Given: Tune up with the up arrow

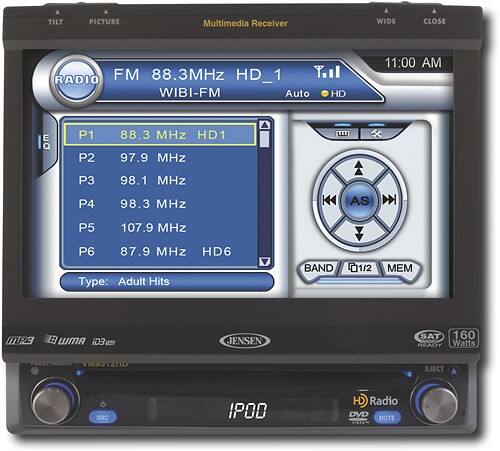Looking at the screenshot, I should 359,168.
